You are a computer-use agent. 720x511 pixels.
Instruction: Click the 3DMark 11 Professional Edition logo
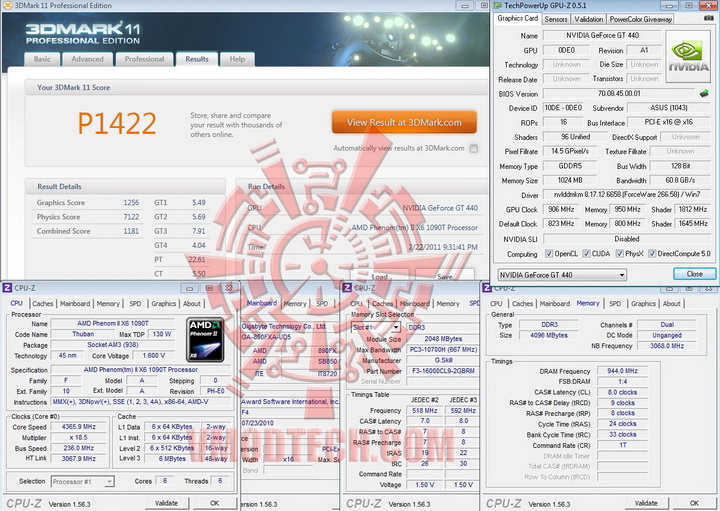pos(83,34)
